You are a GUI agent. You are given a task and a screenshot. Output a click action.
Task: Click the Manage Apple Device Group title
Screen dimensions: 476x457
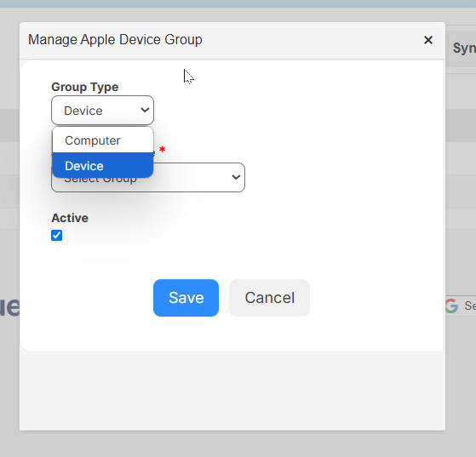pos(115,40)
